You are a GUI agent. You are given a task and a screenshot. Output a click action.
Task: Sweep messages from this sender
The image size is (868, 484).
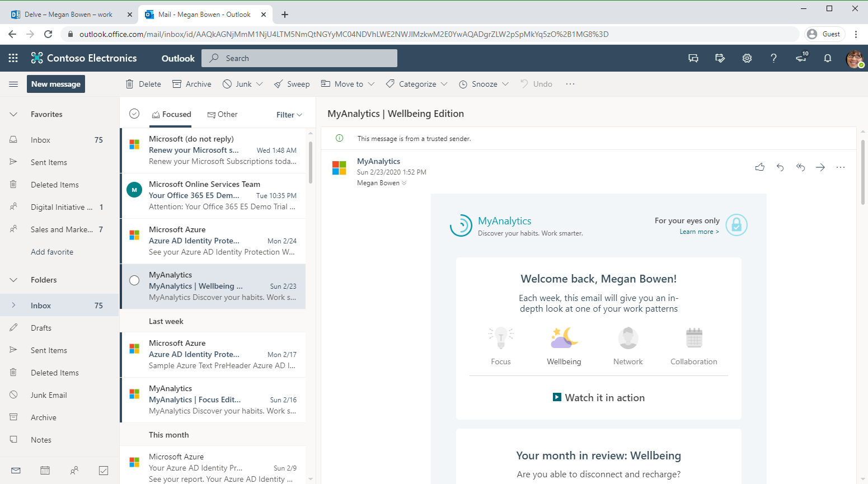pyautogui.click(x=292, y=84)
